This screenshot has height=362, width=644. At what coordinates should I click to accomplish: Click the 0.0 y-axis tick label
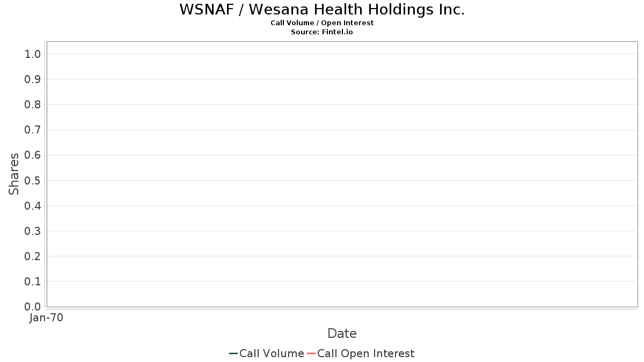click(x=33, y=307)
